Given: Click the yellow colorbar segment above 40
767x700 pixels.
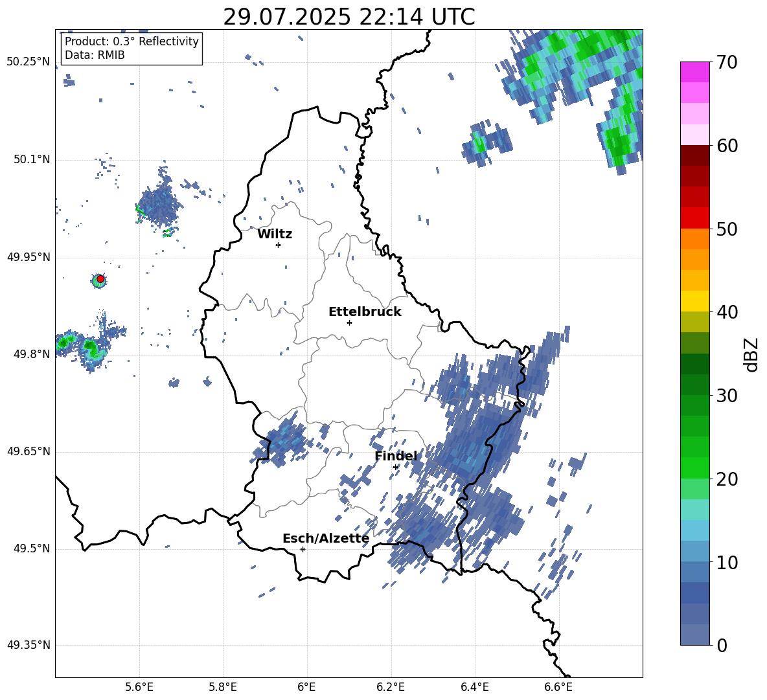Looking at the screenshot, I should (694, 301).
